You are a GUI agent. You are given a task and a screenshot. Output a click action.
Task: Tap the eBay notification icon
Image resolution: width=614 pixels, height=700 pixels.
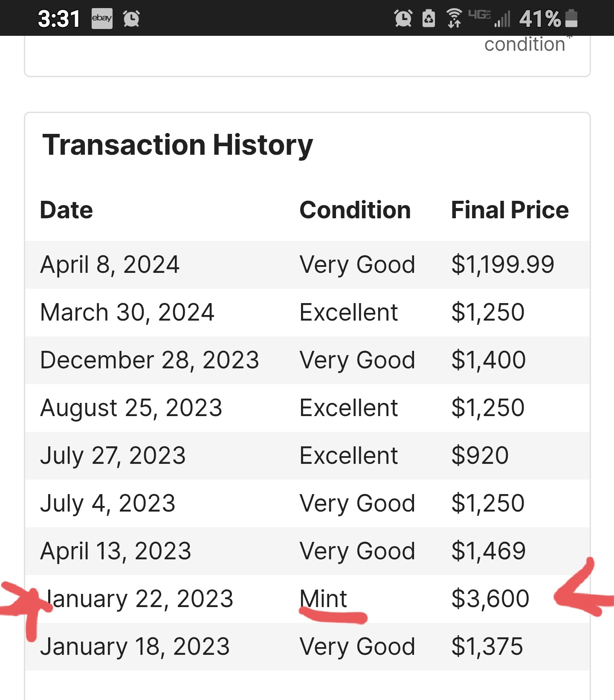tap(102, 18)
